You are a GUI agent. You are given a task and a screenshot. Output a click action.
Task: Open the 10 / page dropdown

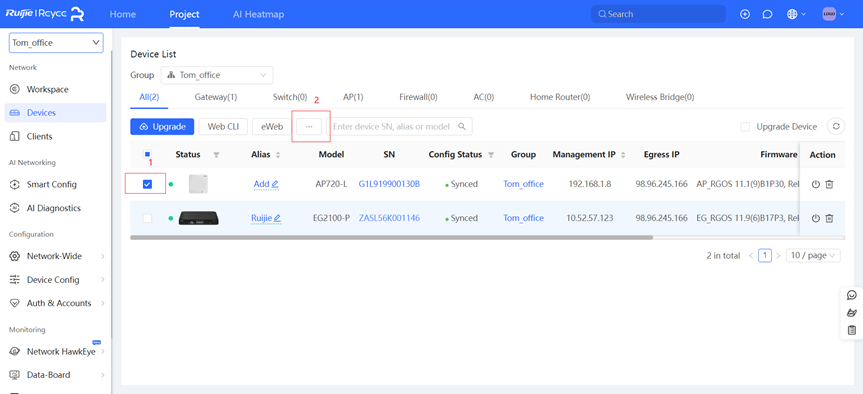[x=813, y=255]
